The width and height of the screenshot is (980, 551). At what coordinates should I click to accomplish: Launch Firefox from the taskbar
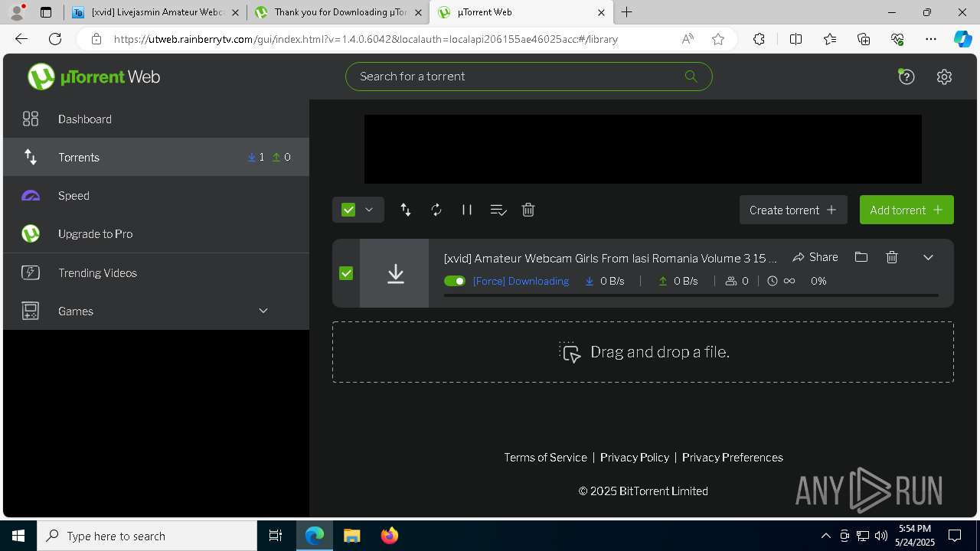(390, 536)
